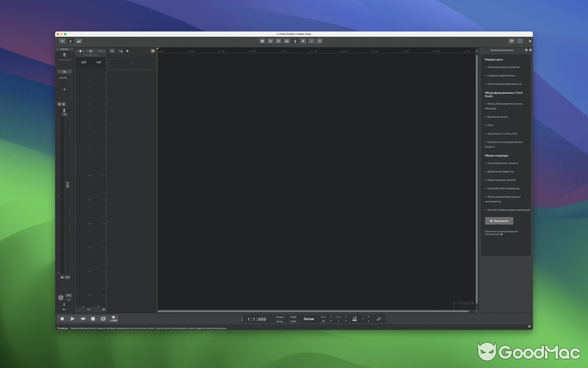Open the Step Sequencer icon on the toolbar
Screen dimensions: 588x368
coord(270,41)
